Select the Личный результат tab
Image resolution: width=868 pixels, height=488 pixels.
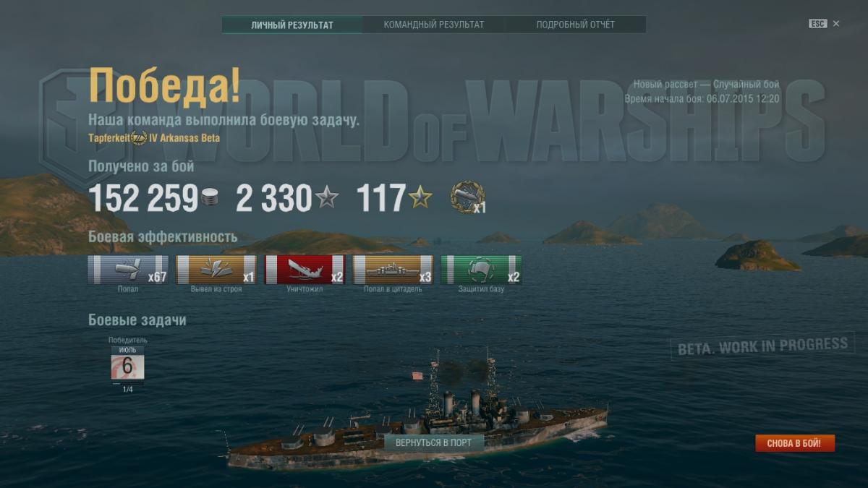pyautogui.click(x=292, y=25)
